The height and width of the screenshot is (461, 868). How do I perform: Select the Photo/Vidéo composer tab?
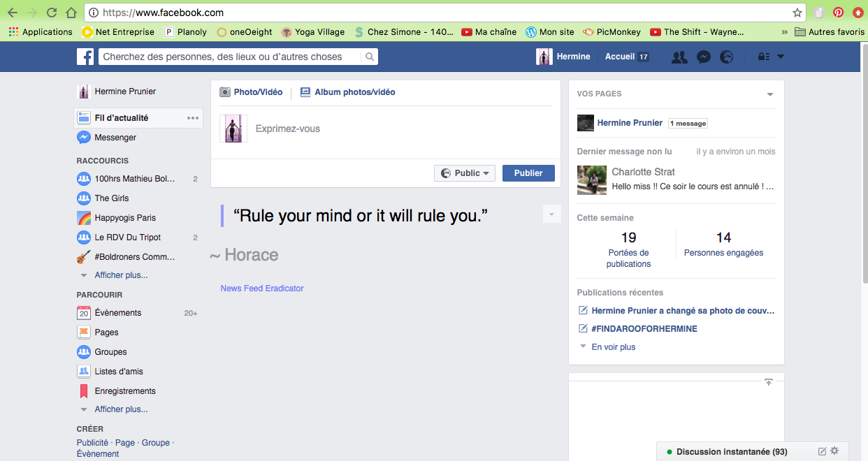click(252, 92)
